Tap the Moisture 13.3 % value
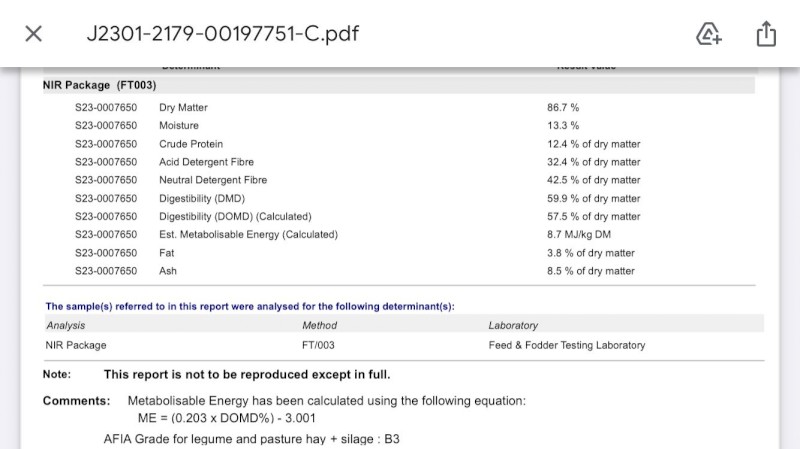Screen dimensions: 800x449 click(x=563, y=126)
